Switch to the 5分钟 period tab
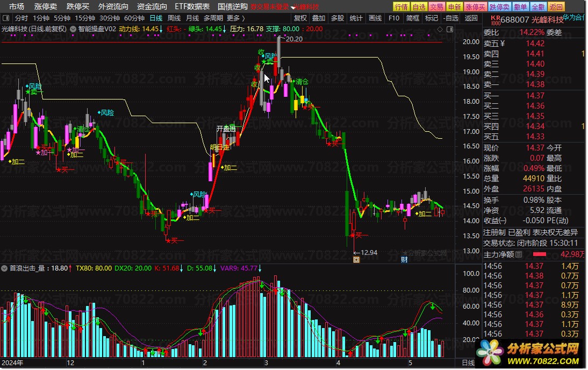The width and height of the screenshot is (588, 370). click(62, 18)
